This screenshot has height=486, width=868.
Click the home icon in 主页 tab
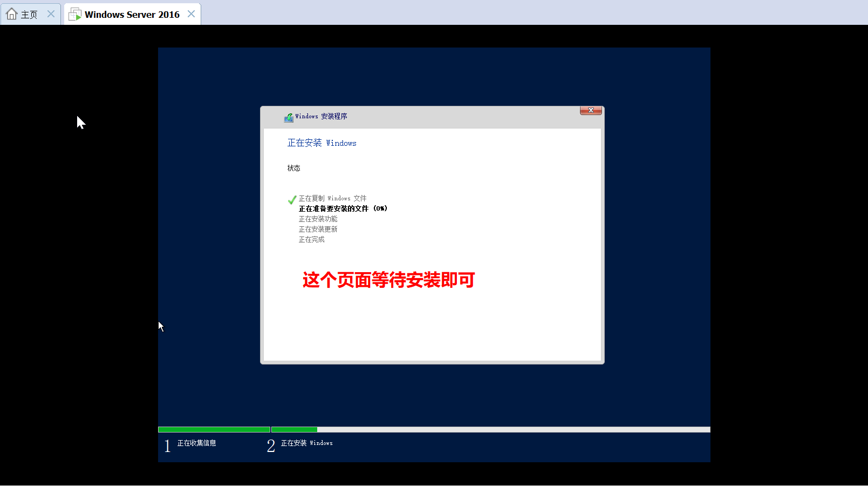tap(12, 14)
